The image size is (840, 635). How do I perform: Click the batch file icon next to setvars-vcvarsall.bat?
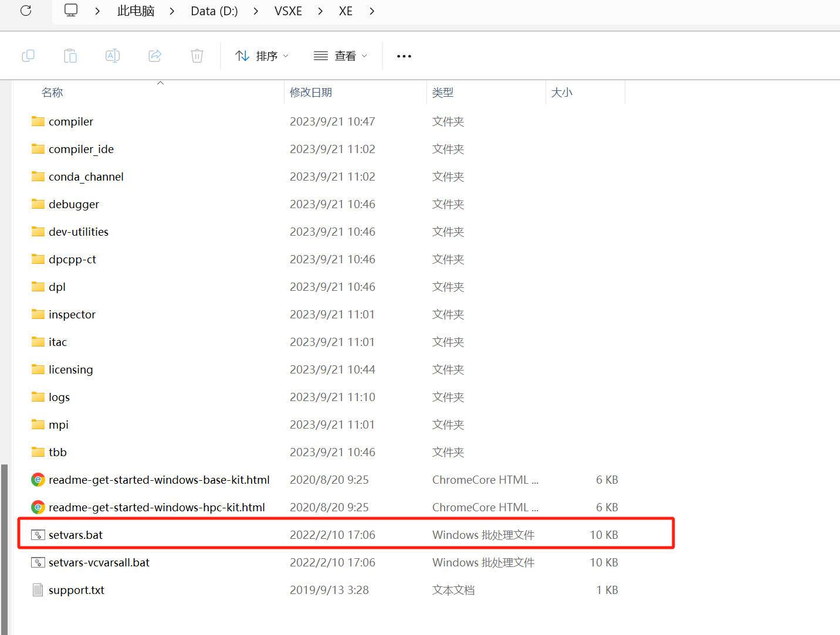pyautogui.click(x=38, y=562)
